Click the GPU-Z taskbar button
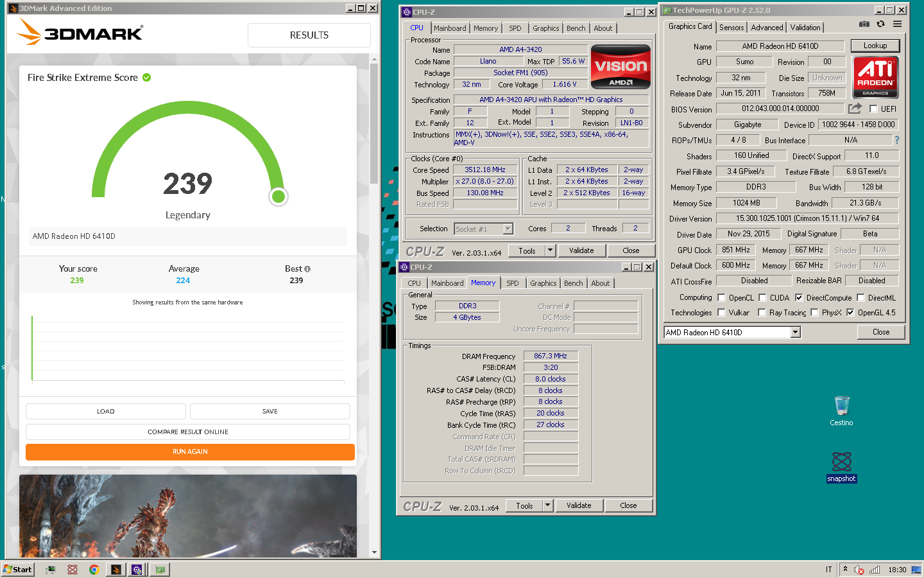The width and height of the screenshot is (924, 578). pyautogui.click(x=160, y=570)
